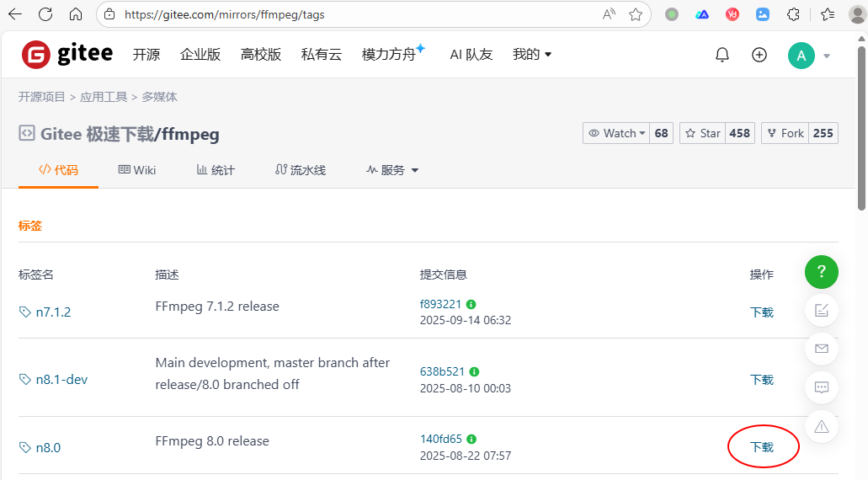
Task: Open the n8.1-dev tag
Action: coord(61,380)
